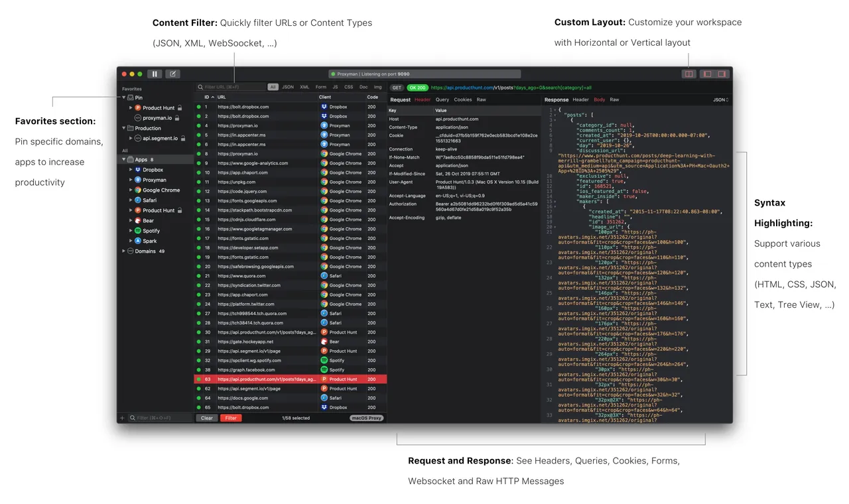Open the JSON format dropdown in Response
The height and width of the screenshot is (504, 849).
click(720, 99)
